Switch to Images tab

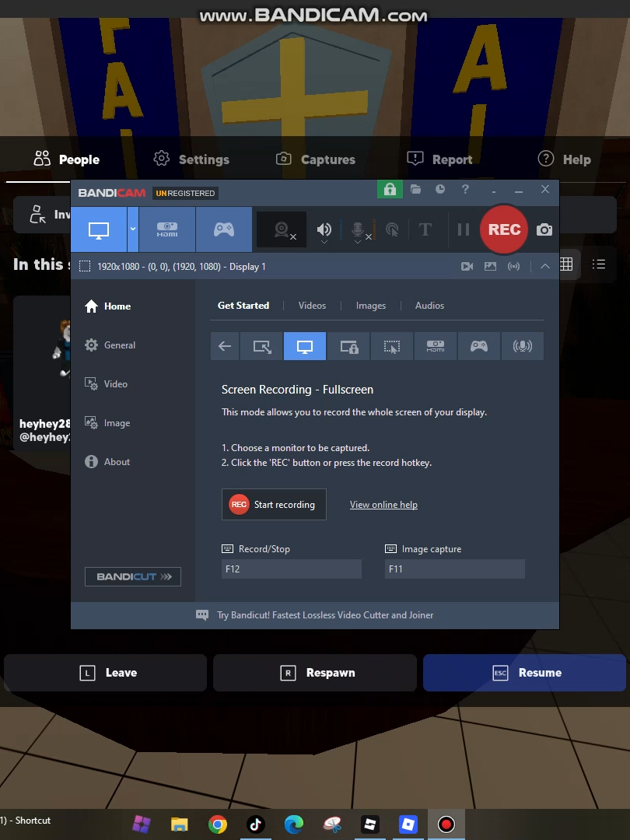pos(371,306)
